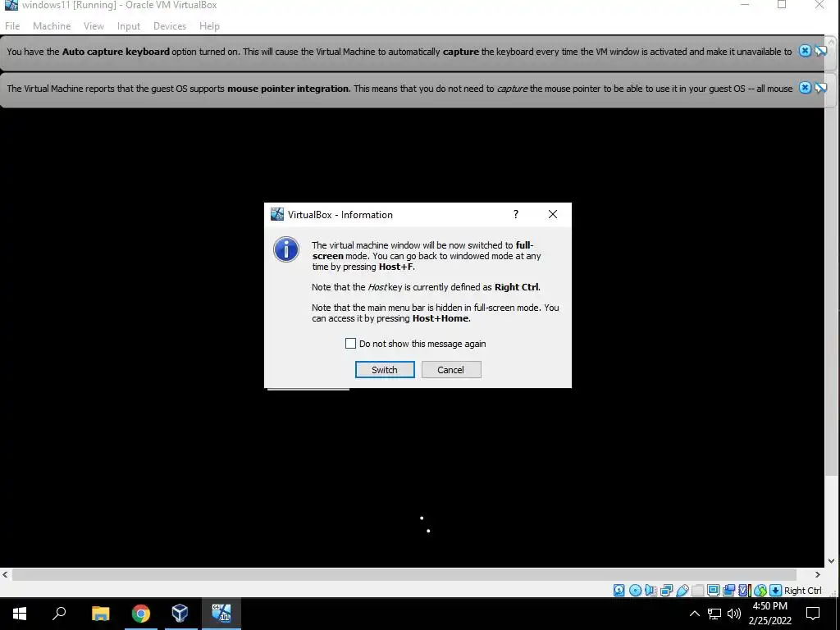Open Google Chrome from taskbar

(x=141, y=614)
